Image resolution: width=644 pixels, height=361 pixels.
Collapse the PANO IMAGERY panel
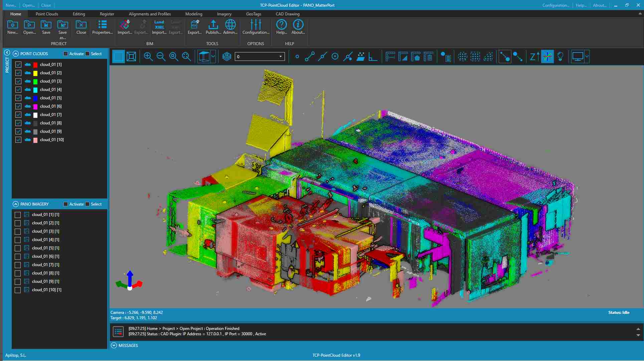(16, 204)
